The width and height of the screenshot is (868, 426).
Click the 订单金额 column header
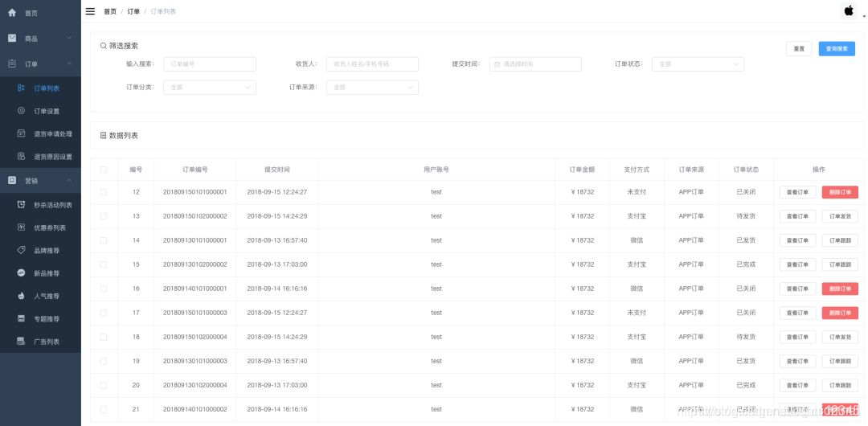click(582, 170)
